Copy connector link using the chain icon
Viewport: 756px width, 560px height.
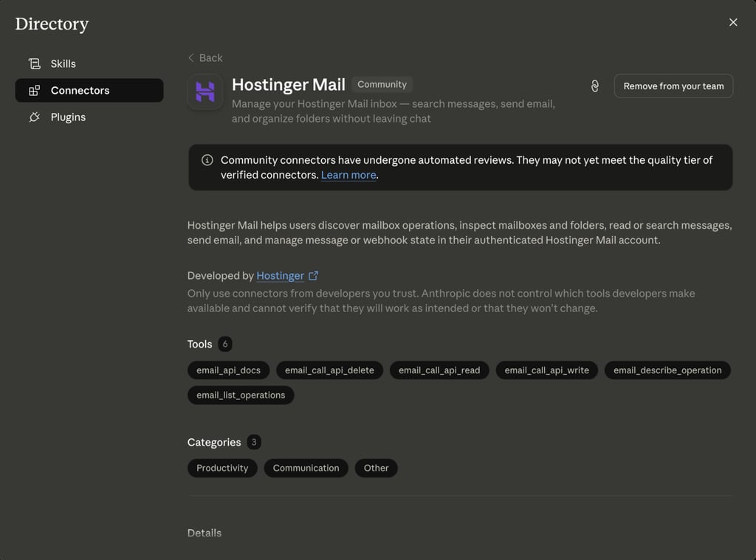pyautogui.click(x=595, y=86)
